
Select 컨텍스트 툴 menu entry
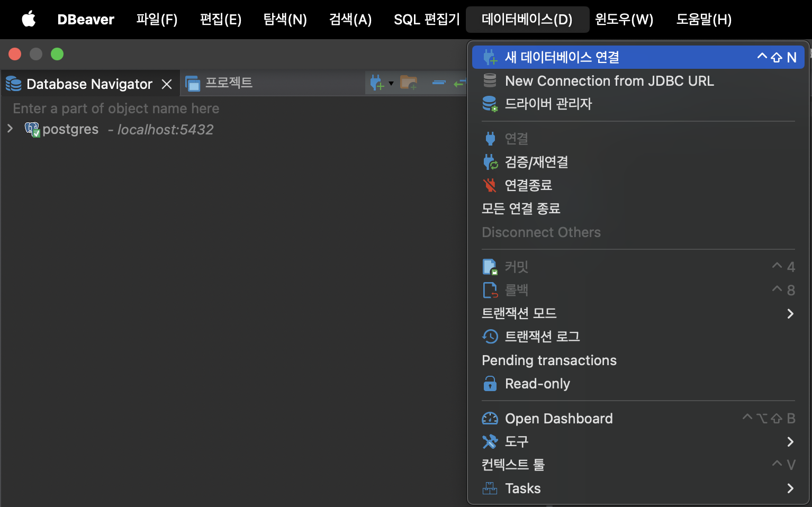point(638,465)
